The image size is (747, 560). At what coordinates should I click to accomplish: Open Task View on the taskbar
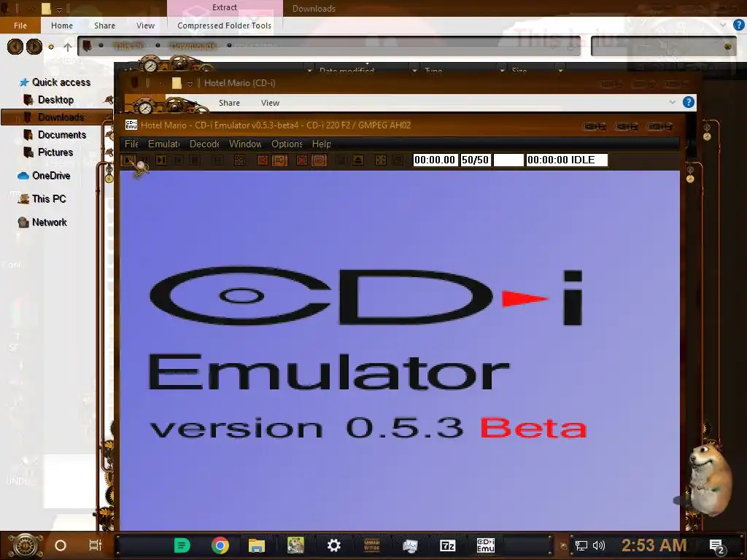tap(96, 545)
